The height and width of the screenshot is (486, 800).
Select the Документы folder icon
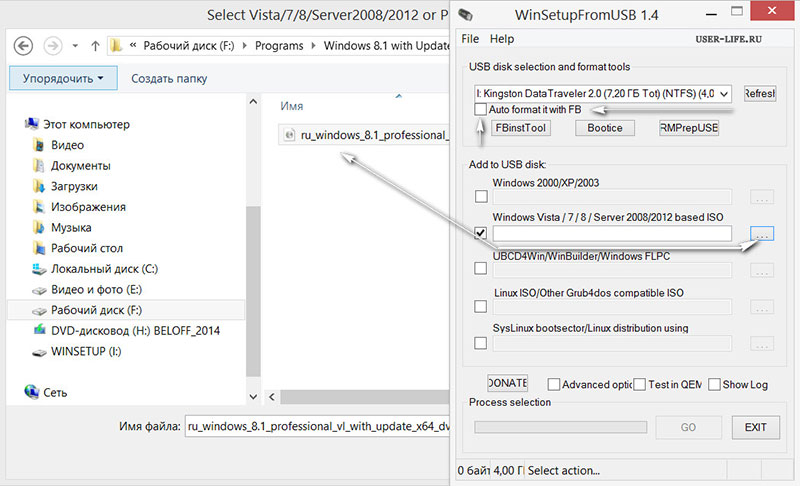[x=39, y=165]
